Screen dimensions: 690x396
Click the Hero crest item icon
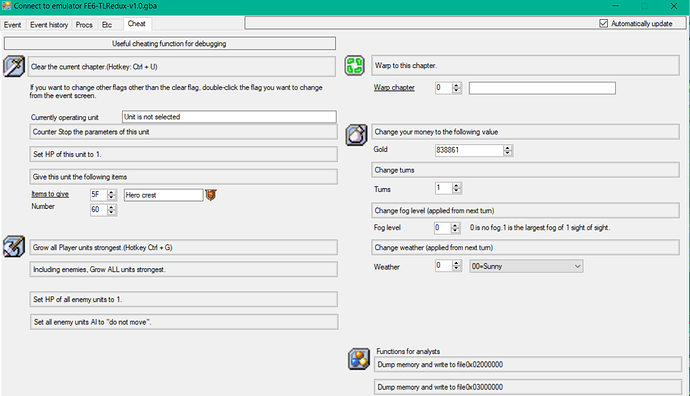tap(211, 194)
